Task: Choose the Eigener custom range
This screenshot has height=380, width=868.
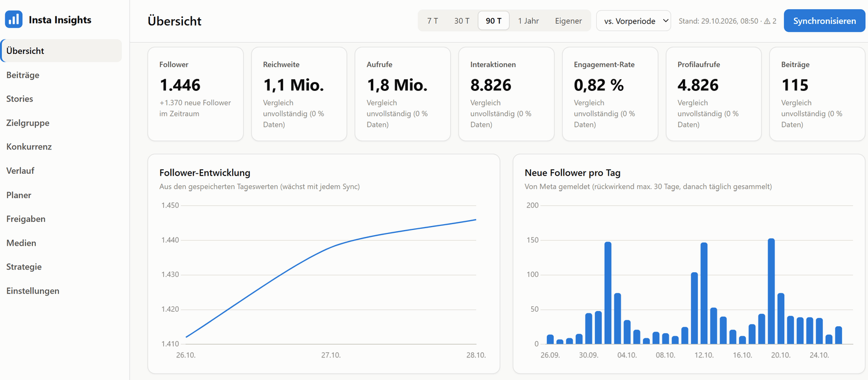Action: 568,21
